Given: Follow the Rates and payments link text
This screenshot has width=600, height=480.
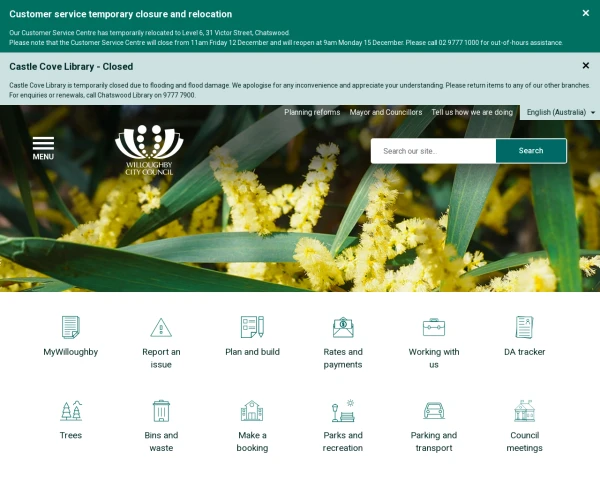Looking at the screenshot, I should [x=343, y=358].
